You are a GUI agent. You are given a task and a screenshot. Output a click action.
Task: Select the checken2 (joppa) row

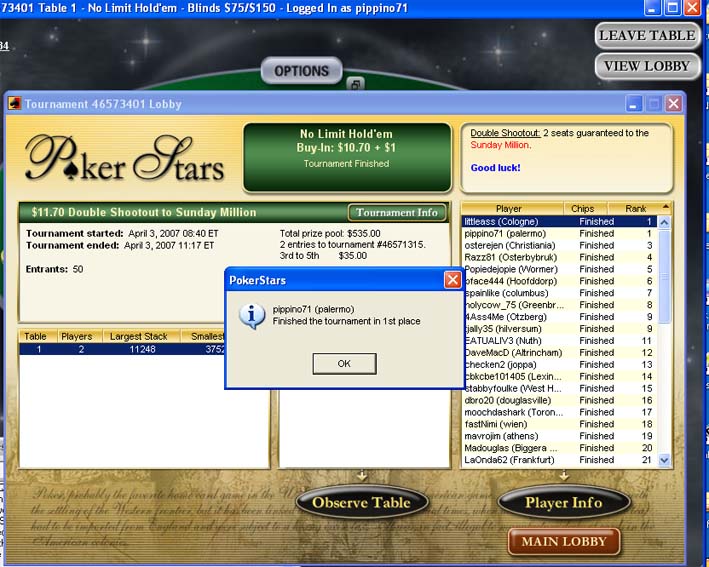[x=559, y=364]
